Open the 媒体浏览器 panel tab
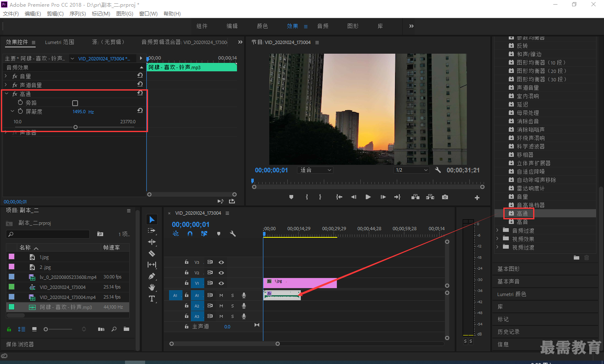The height and width of the screenshot is (364, 604). (20, 344)
